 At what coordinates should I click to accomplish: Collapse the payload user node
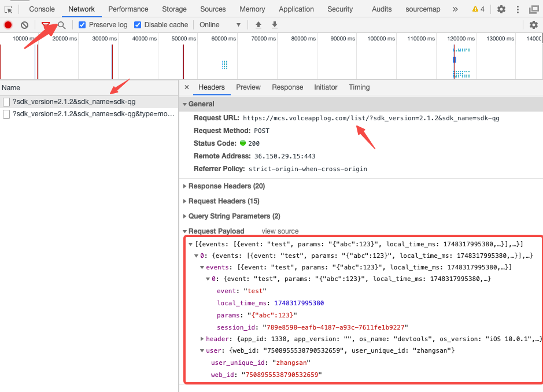(202, 351)
